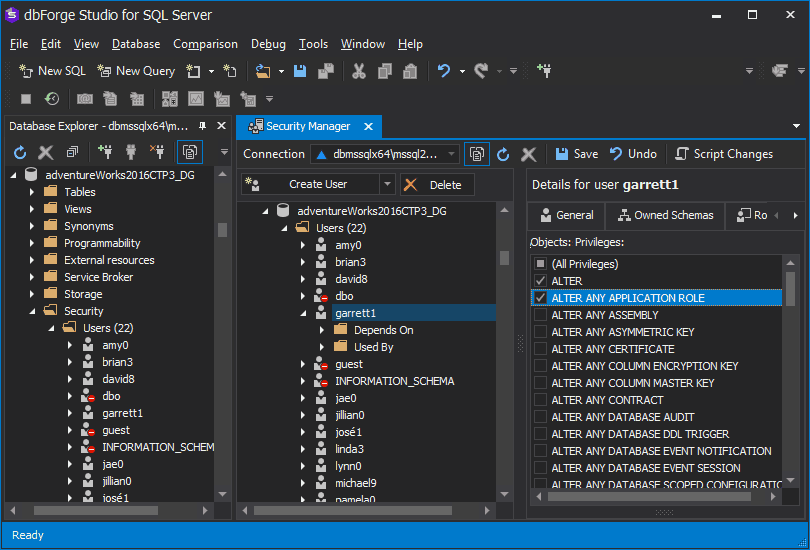
Task: Click the New SQL toolbar button
Action: (x=53, y=71)
